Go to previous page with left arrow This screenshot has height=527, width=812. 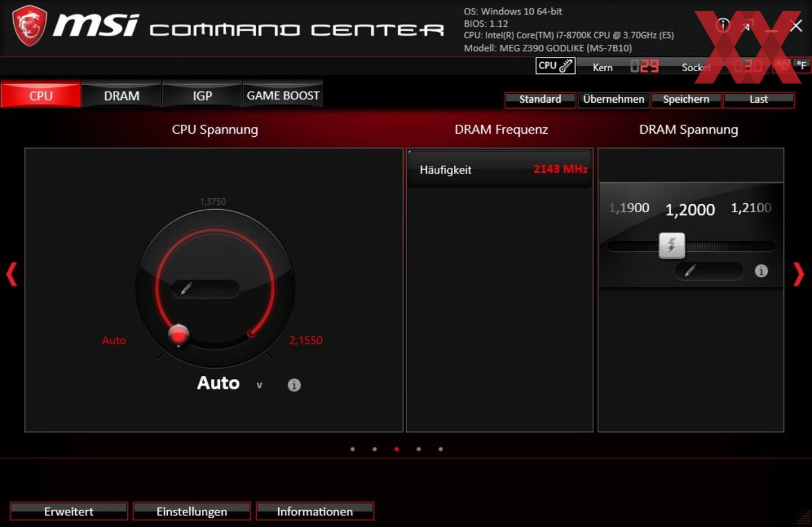pyautogui.click(x=11, y=274)
